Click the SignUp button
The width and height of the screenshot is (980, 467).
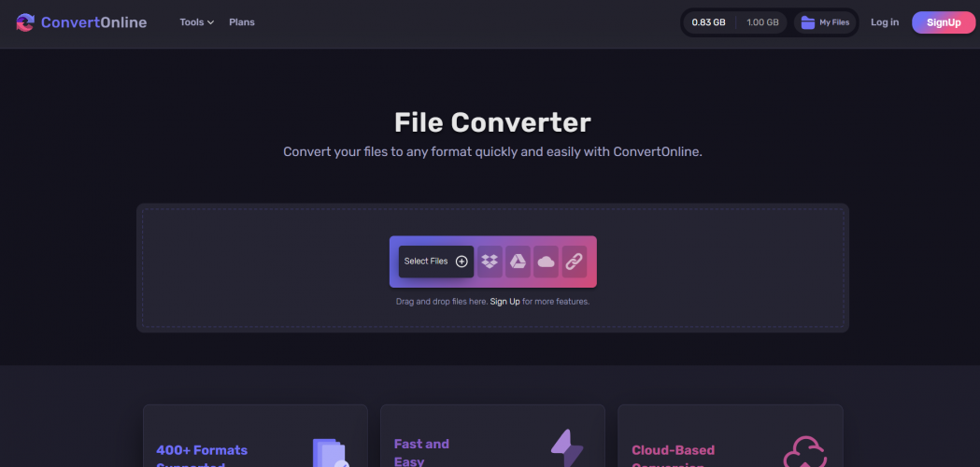tap(944, 22)
